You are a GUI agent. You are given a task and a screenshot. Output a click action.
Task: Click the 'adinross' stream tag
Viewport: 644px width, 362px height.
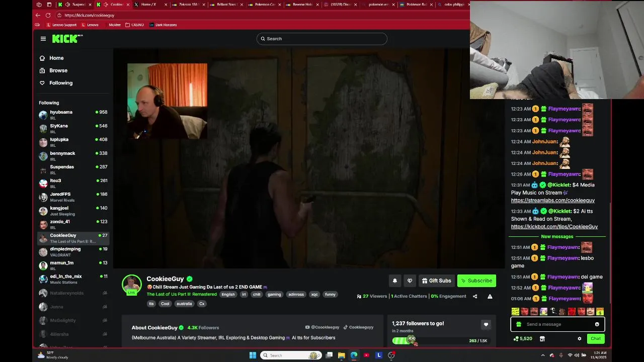pos(296,295)
